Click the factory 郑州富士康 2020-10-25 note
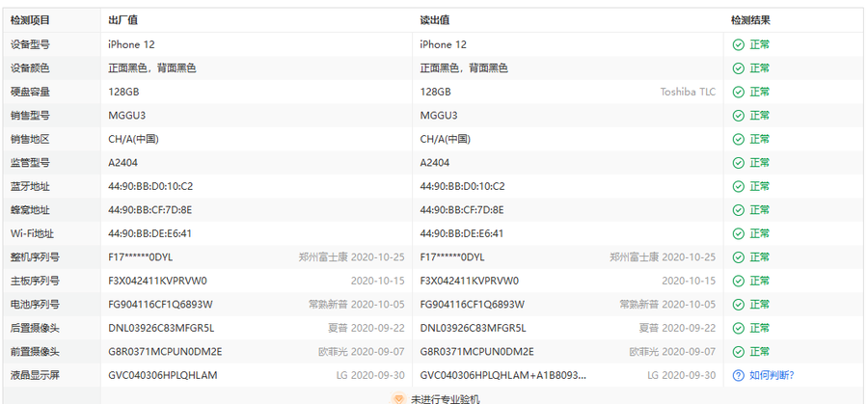 [351, 257]
